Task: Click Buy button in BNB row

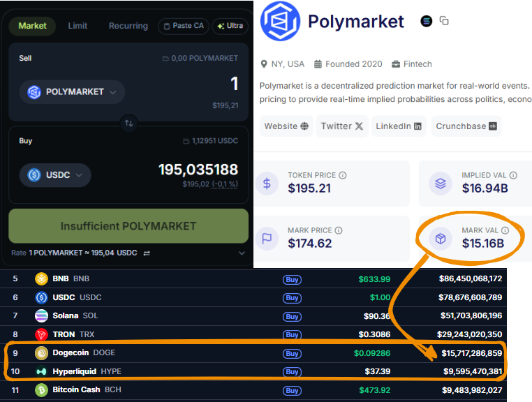Action: (292, 280)
